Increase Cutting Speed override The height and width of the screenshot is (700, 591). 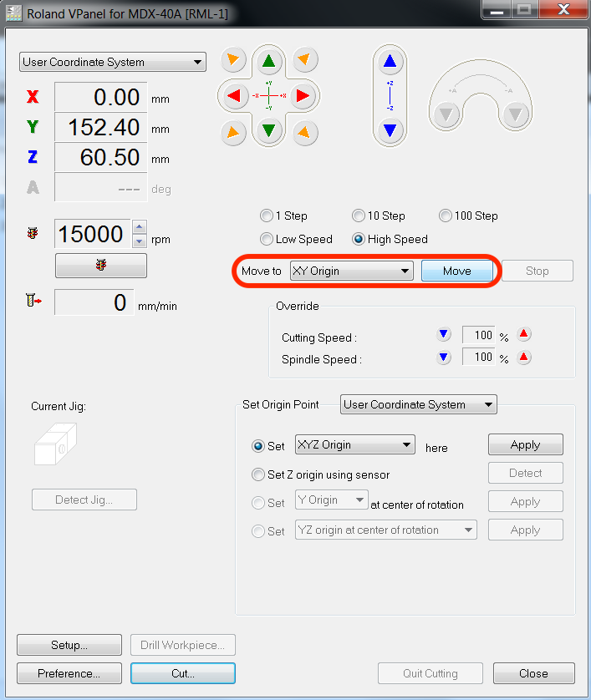click(524, 334)
